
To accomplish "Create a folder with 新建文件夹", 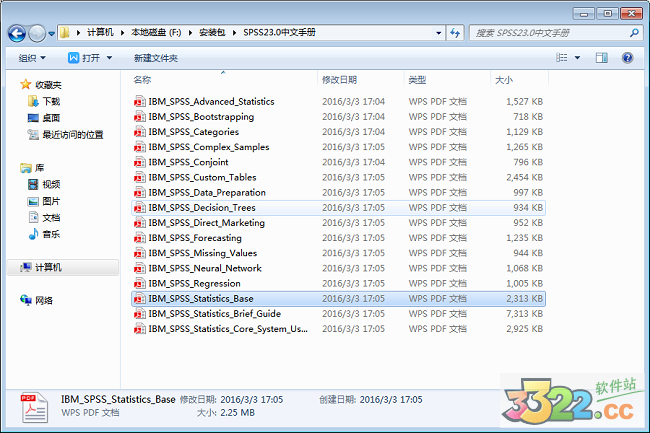I will point(156,58).
